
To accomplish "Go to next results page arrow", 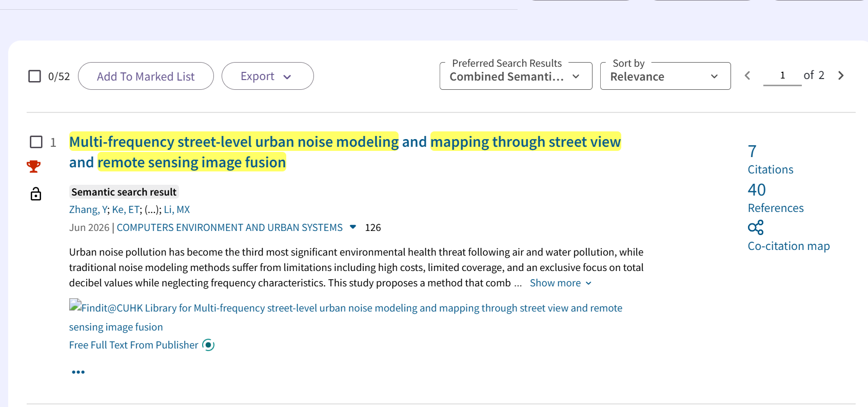I will click(x=841, y=75).
